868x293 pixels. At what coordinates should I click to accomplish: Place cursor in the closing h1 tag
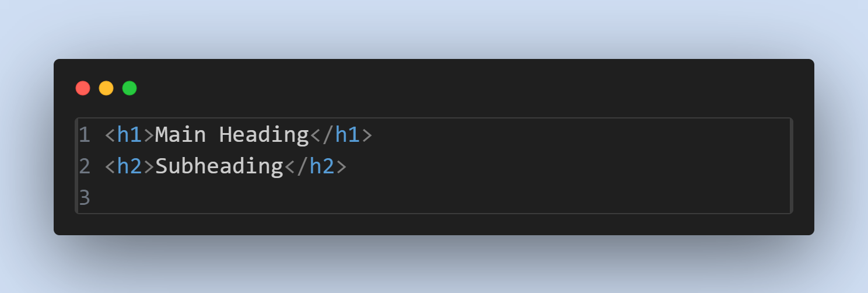347,135
